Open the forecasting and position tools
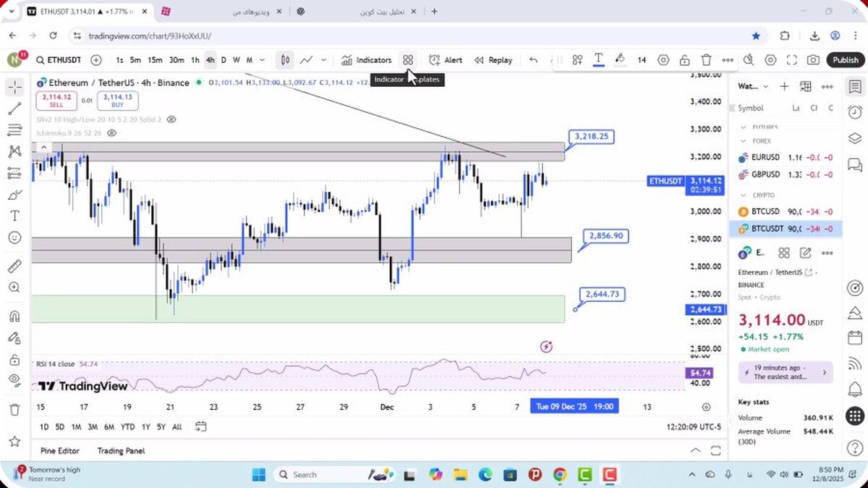Viewport: 868px width, 488px height. click(14, 173)
